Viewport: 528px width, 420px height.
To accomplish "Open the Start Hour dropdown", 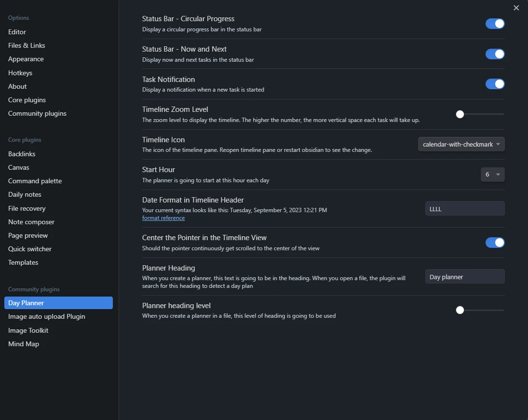I will (492, 175).
